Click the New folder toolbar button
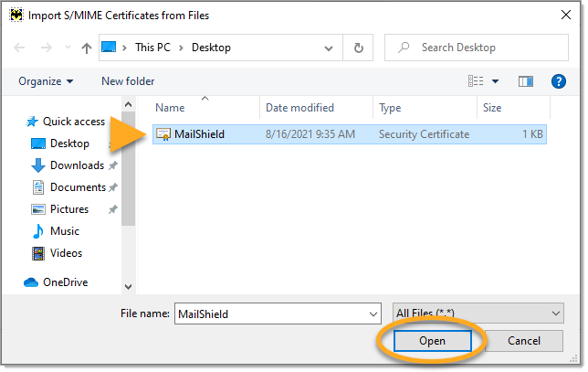The image size is (588, 372). [x=128, y=81]
